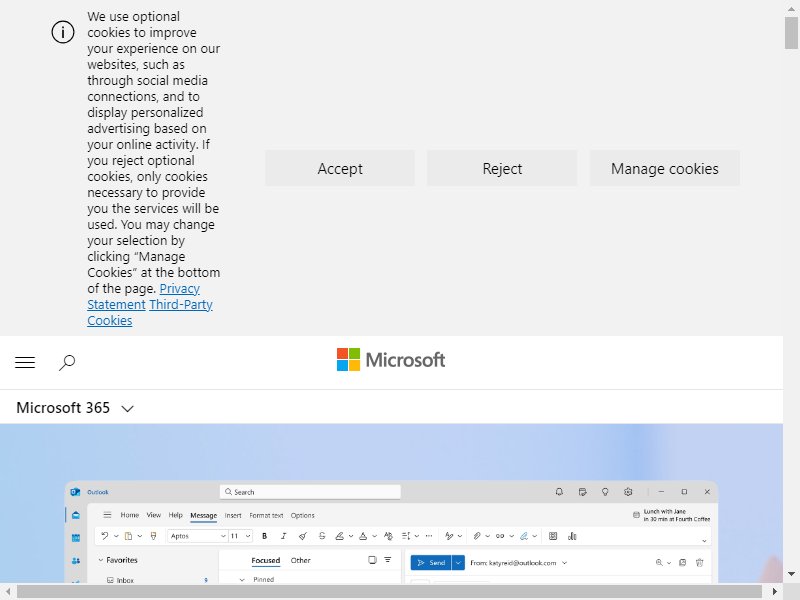The width and height of the screenshot is (800, 600).
Task: Click the Send button in Outlook preview
Action: (431, 563)
